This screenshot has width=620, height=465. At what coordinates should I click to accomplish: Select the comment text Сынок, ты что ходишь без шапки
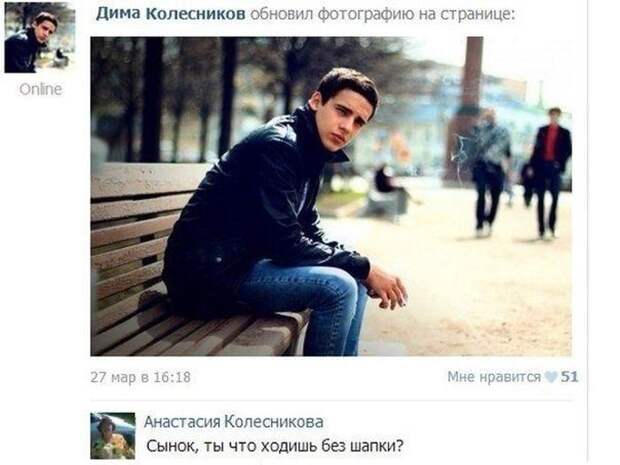[275, 446]
